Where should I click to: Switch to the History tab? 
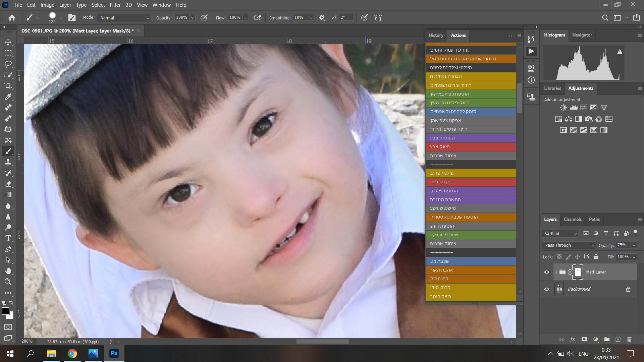[x=436, y=36]
